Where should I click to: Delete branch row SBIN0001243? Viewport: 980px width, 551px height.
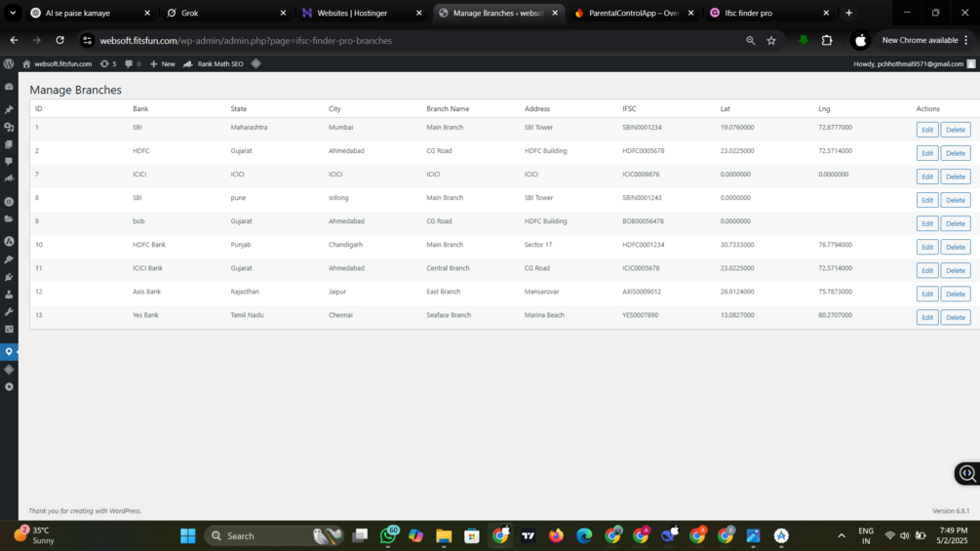[x=955, y=200]
